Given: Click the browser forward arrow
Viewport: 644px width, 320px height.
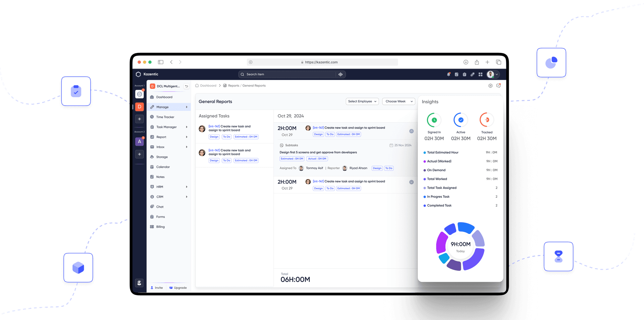Looking at the screenshot, I should [180, 62].
